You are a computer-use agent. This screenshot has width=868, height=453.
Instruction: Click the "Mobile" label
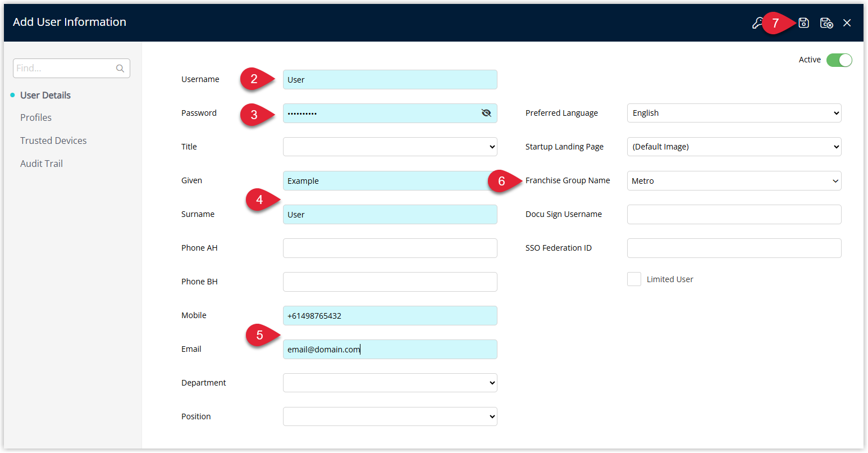point(194,315)
